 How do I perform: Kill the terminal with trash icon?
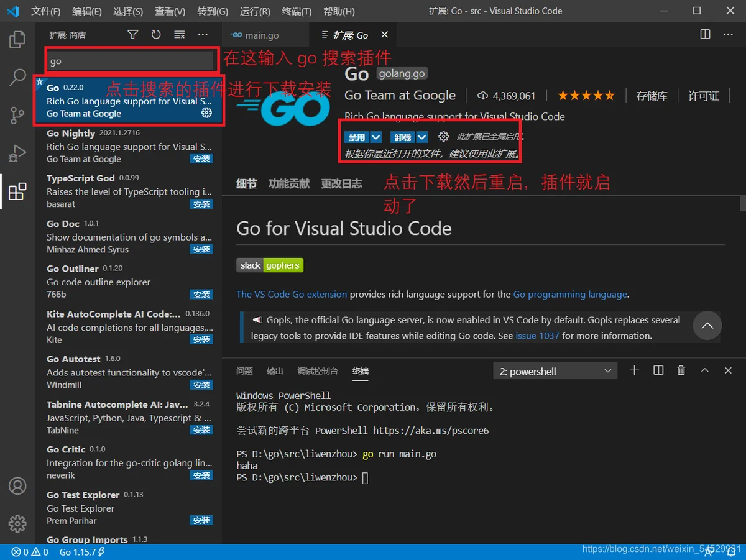(681, 370)
